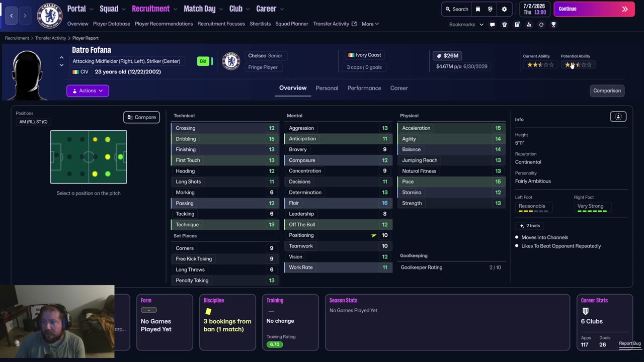Image resolution: width=644 pixels, height=362 pixels.
Task: Open Shortlists page
Action: 260,24
